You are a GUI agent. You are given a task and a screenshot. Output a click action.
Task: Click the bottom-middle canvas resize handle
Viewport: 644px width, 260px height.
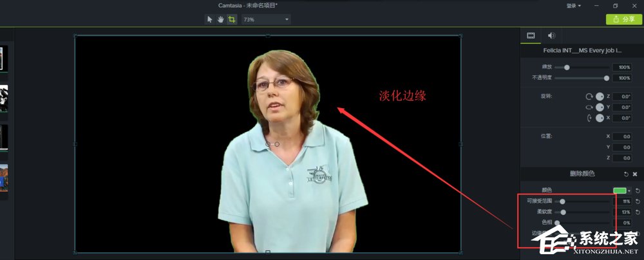click(x=268, y=252)
